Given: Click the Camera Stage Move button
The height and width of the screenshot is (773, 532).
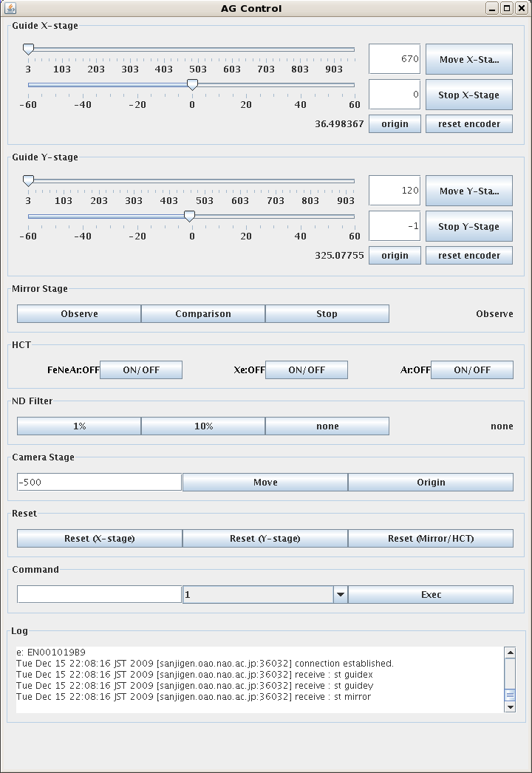Looking at the screenshot, I should click(265, 482).
